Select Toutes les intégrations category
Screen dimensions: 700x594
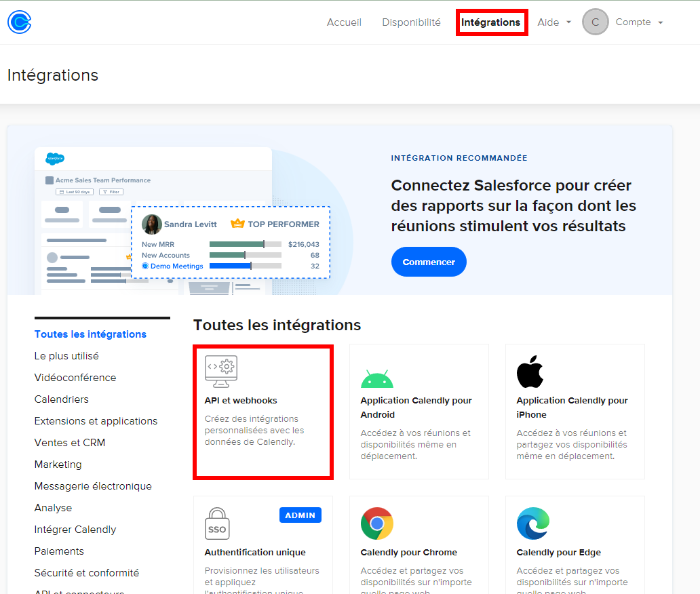(x=90, y=334)
